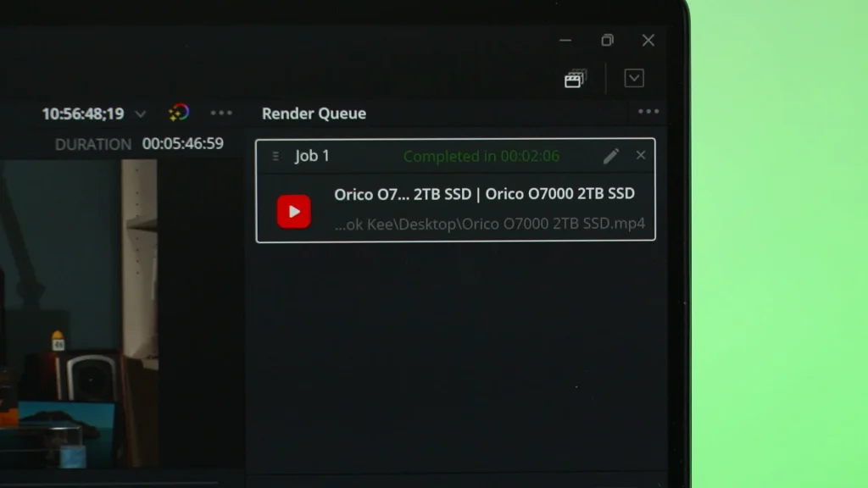Open viewer options three-dot menu
The width and height of the screenshot is (868, 488).
(221, 113)
